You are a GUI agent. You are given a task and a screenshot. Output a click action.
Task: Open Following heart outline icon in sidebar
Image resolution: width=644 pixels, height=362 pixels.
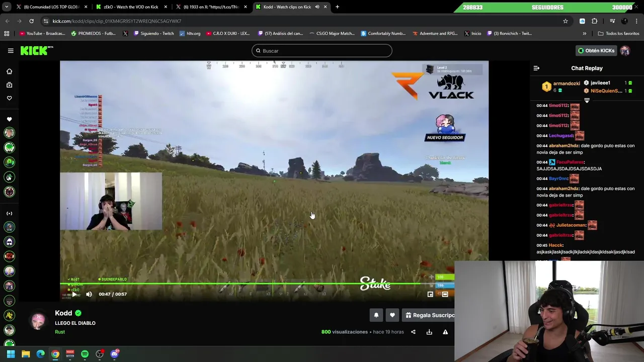point(9,98)
